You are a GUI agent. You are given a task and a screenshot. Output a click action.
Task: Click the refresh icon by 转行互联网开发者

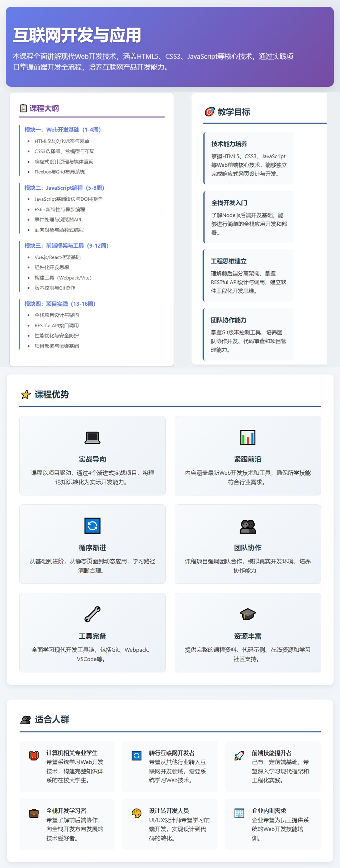[137, 756]
